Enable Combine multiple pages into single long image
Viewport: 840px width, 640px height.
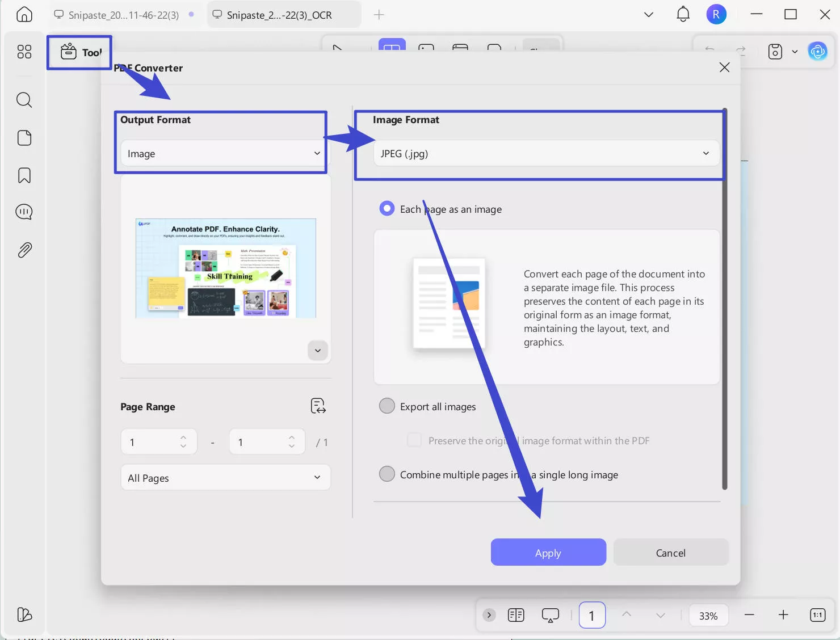tap(387, 474)
